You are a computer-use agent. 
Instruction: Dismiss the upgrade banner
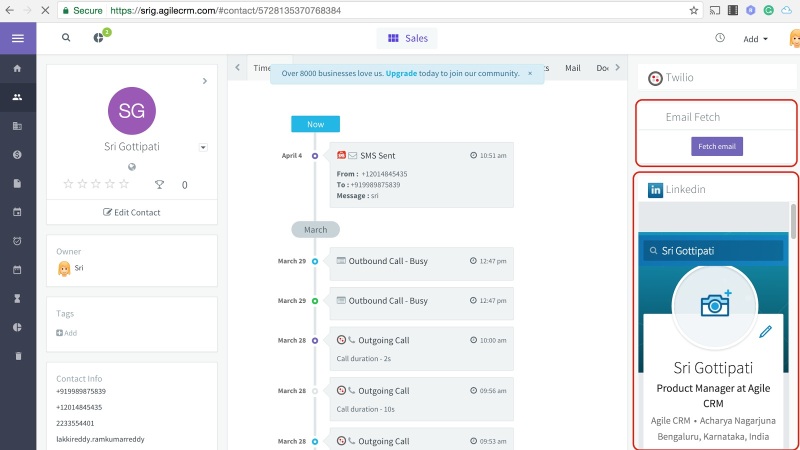[x=530, y=73]
